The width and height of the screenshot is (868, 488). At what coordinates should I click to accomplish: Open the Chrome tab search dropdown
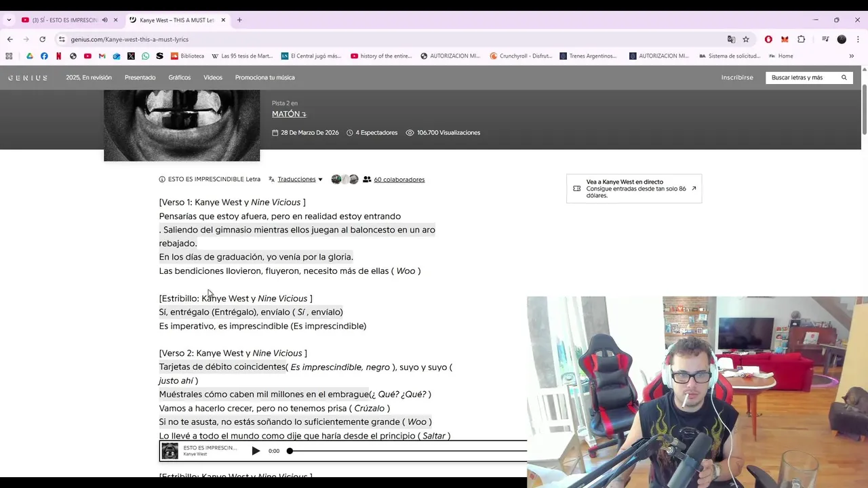[x=9, y=20]
